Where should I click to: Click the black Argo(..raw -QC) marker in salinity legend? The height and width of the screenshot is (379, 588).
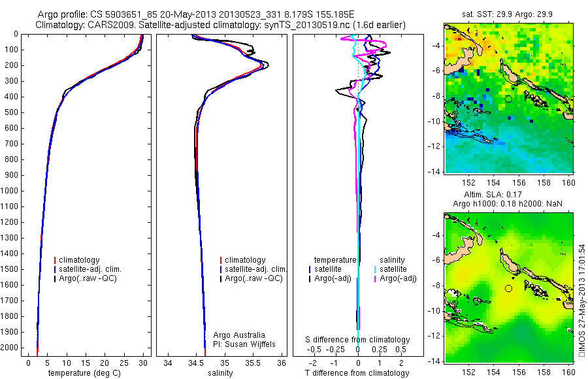(x=221, y=279)
